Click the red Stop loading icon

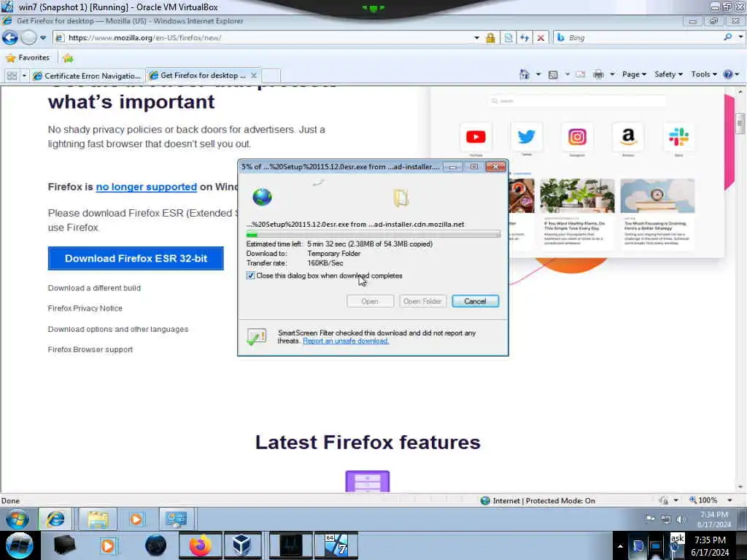pos(541,38)
